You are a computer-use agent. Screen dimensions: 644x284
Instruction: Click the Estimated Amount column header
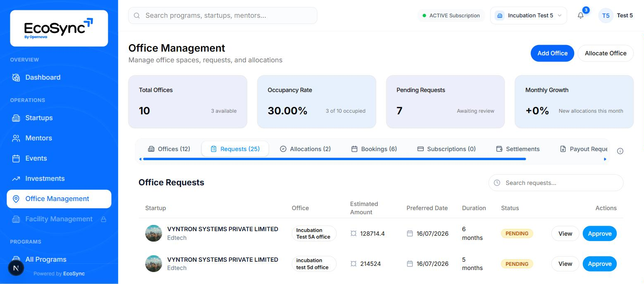coord(364,208)
